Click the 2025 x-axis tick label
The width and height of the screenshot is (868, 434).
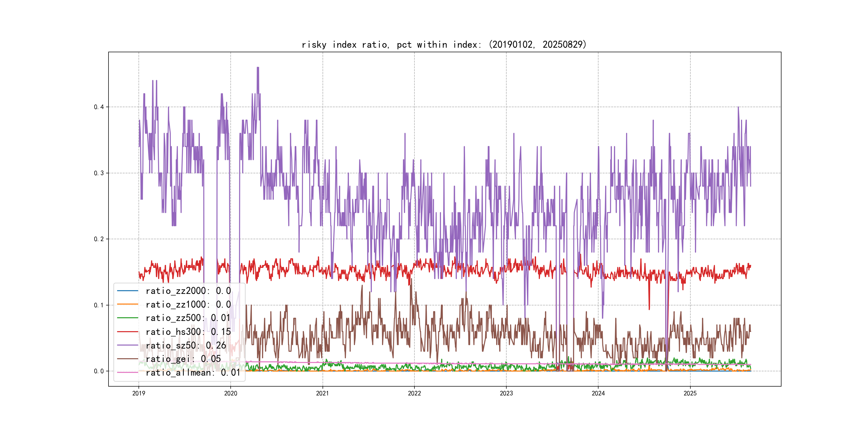pyautogui.click(x=690, y=393)
